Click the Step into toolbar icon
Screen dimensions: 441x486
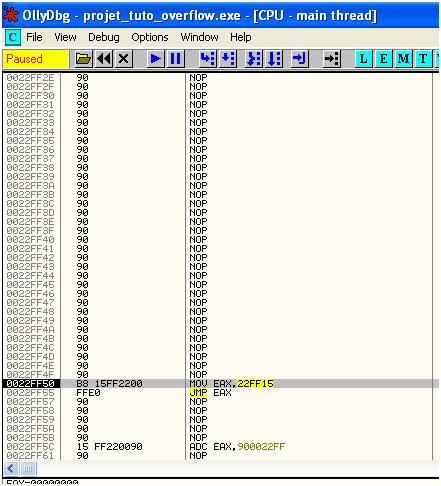(x=208, y=59)
